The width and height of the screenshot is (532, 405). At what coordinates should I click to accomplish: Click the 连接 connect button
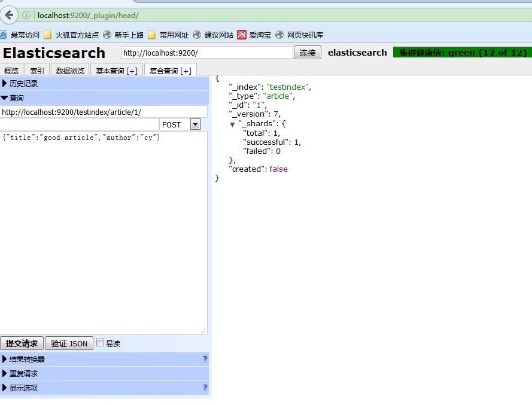(308, 53)
